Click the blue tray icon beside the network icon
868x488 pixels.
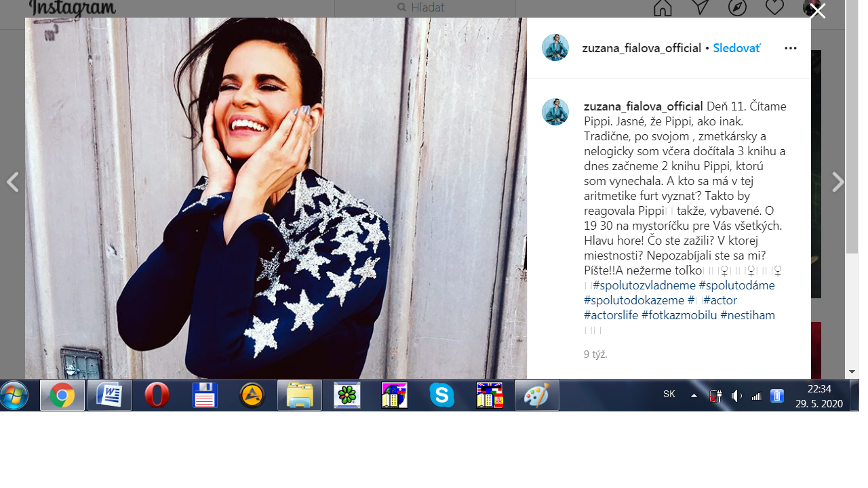[777, 396]
